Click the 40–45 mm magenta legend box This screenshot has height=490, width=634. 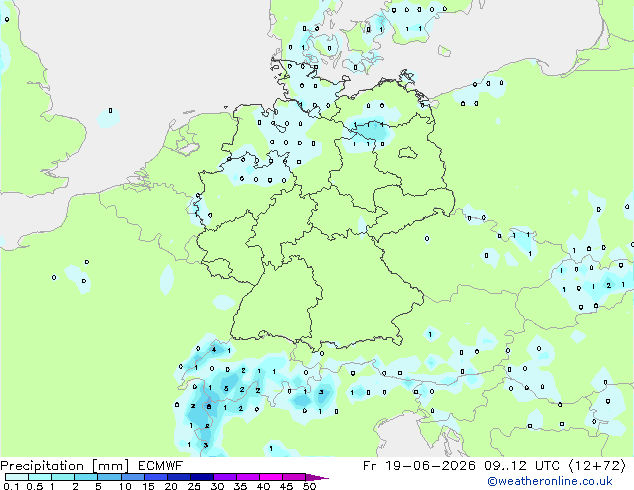pos(271,477)
